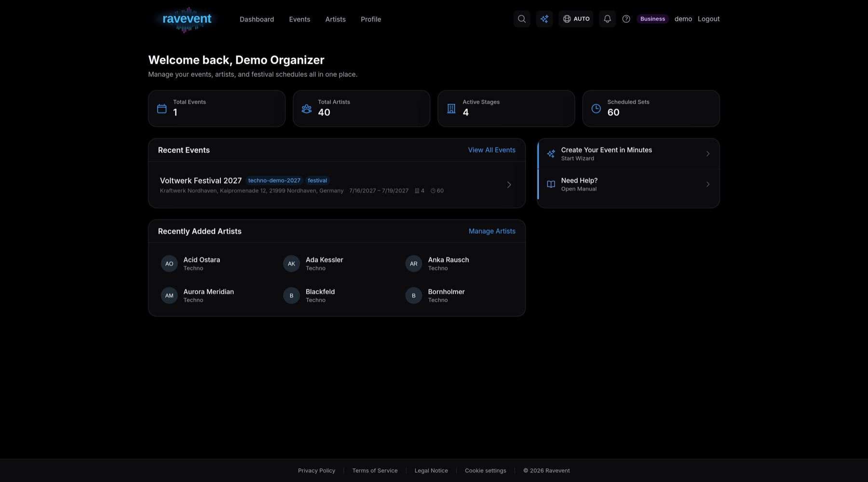Click the AR avatar for Anka Rausch
Viewport: 868px width, 482px height.
point(414,264)
